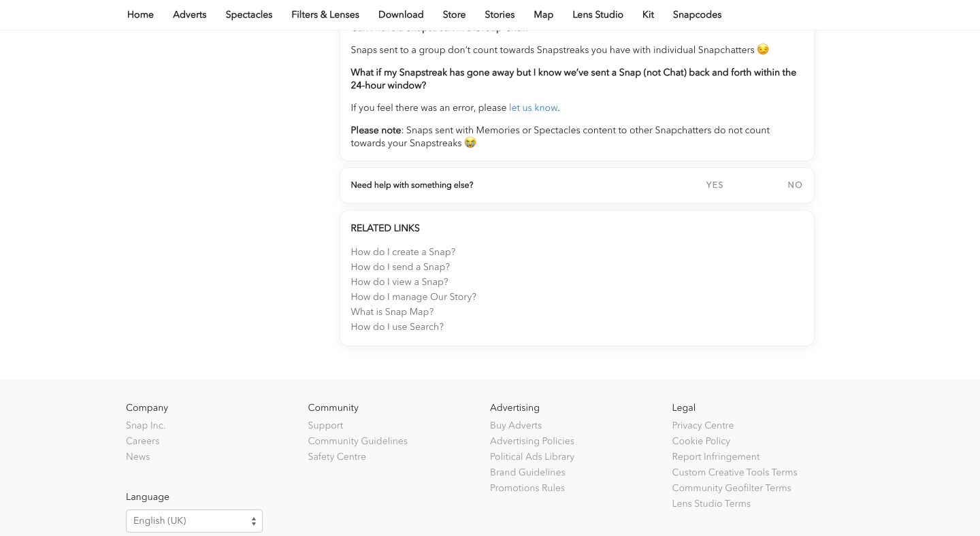Open the Language dropdown showing English (UK)

click(x=194, y=521)
